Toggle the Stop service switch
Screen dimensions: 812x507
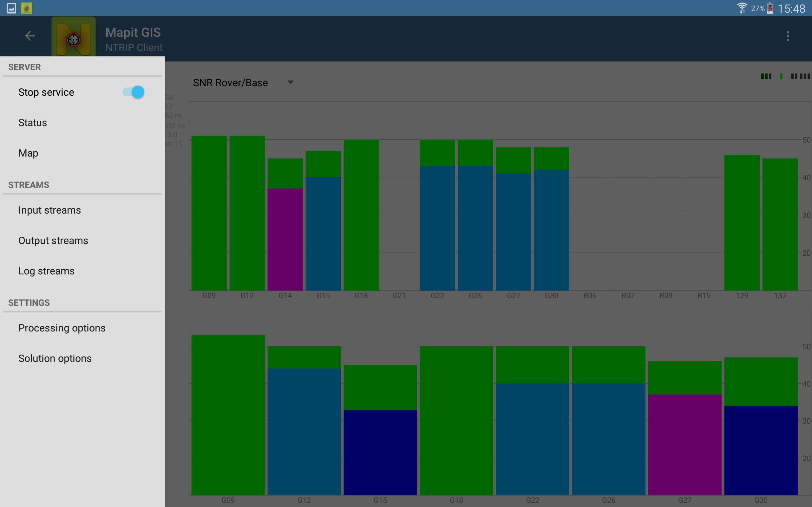coord(134,92)
